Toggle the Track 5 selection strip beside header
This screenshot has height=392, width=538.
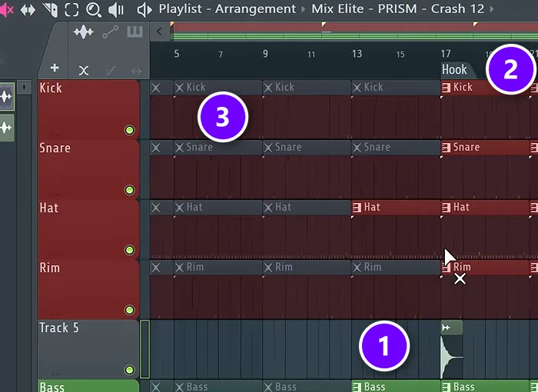144,349
